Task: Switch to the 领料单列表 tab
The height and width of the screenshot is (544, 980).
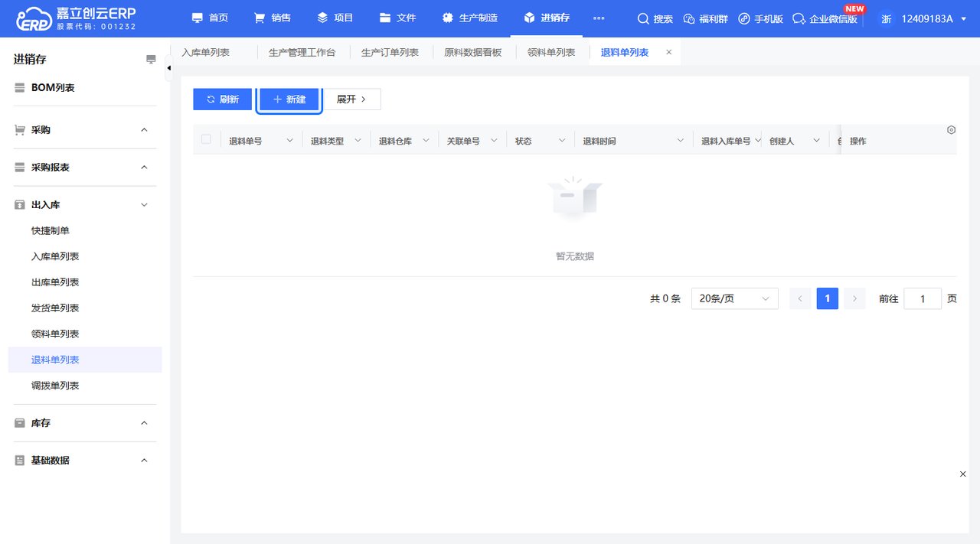Action: point(551,52)
